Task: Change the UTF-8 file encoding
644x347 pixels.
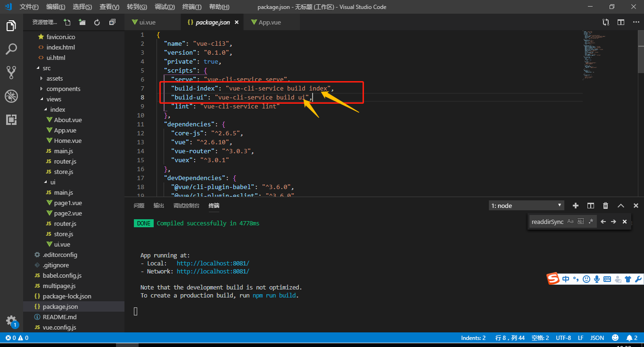Action: point(563,338)
